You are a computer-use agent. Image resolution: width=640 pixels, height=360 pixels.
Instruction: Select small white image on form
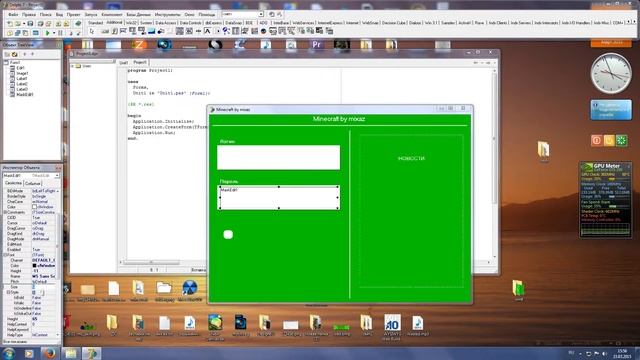(x=228, y=234)
